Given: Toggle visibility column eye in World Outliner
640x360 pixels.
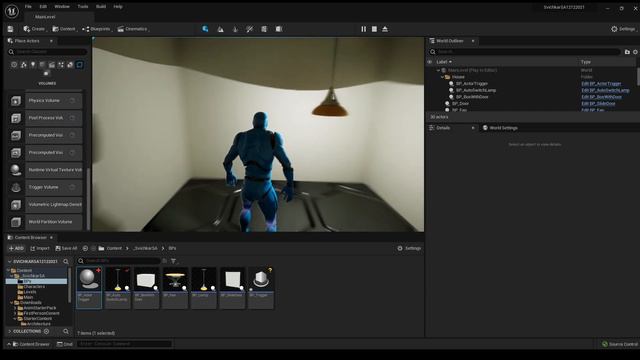Looking at the screenshot, I should click(429, 62).
